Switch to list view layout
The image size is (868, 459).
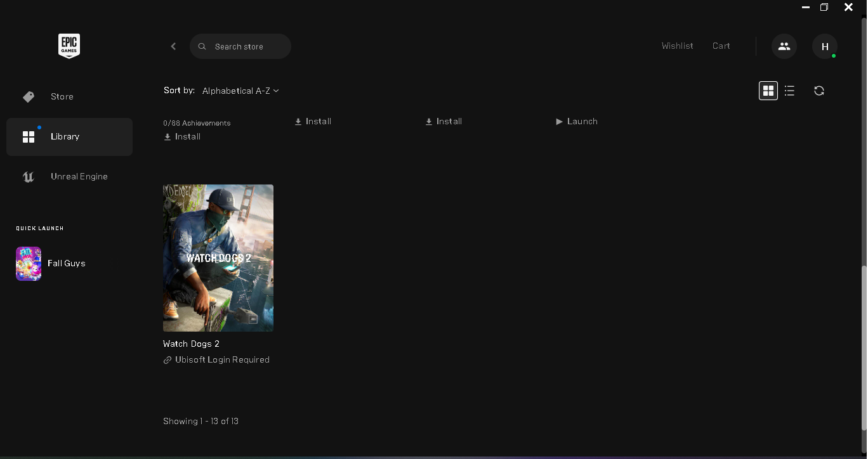(x=789, y=91)
